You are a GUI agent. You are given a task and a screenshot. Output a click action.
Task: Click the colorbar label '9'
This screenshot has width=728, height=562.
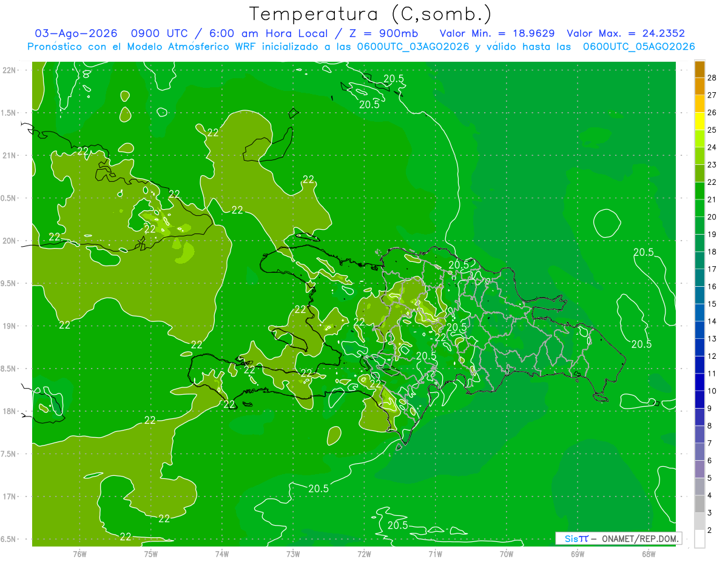[710, 409]
